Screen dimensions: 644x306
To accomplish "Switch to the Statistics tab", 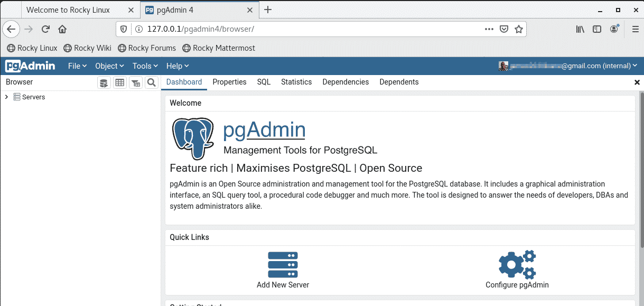I will [296, 82].
